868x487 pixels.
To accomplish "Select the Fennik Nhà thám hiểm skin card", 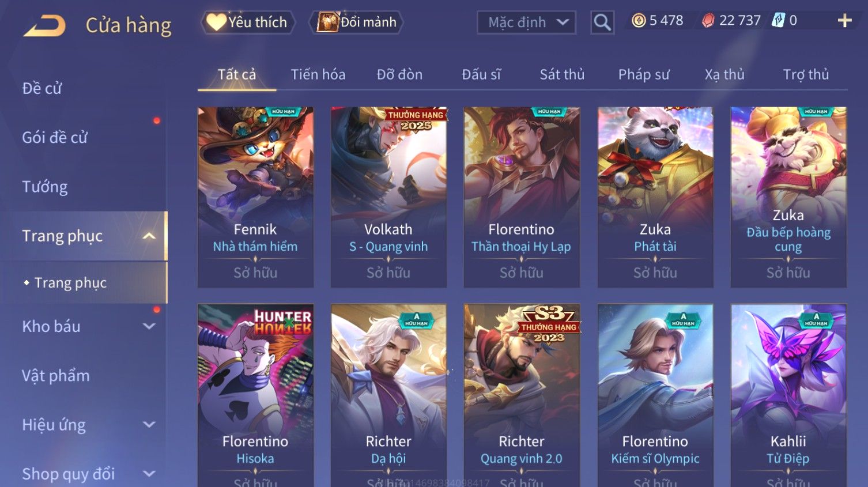I will click(x=255, y=197).
